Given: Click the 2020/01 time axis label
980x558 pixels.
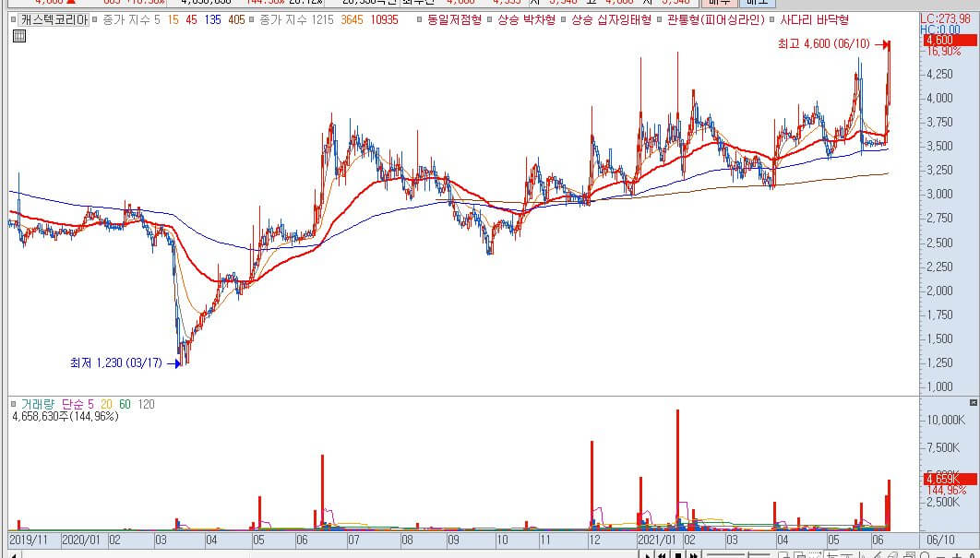Looking at the screenshot, I should [81, 540].
